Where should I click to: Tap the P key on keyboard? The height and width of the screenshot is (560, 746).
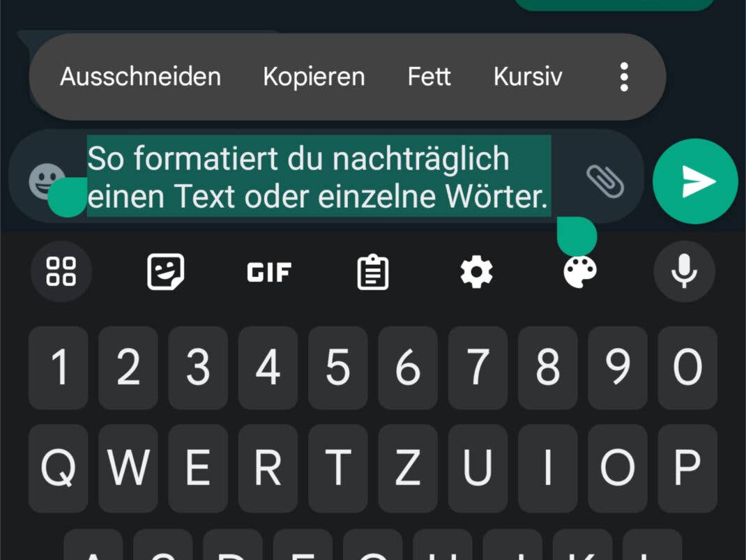(x=687, y=469)
